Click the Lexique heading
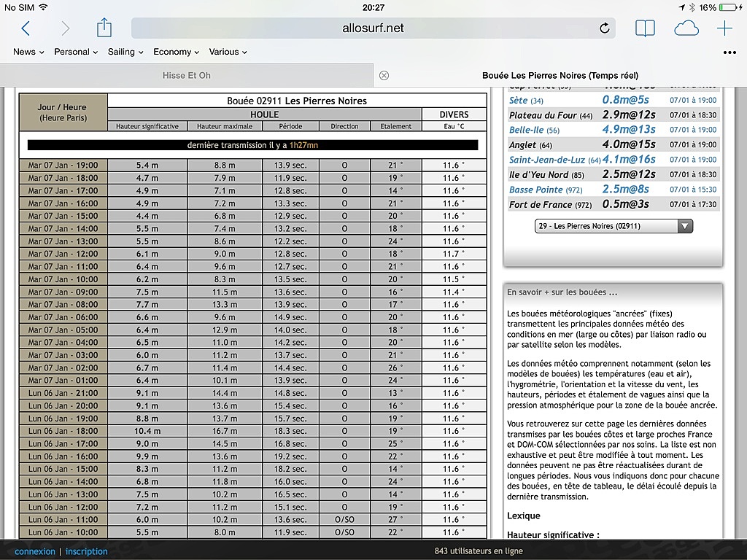 (524, 516)
